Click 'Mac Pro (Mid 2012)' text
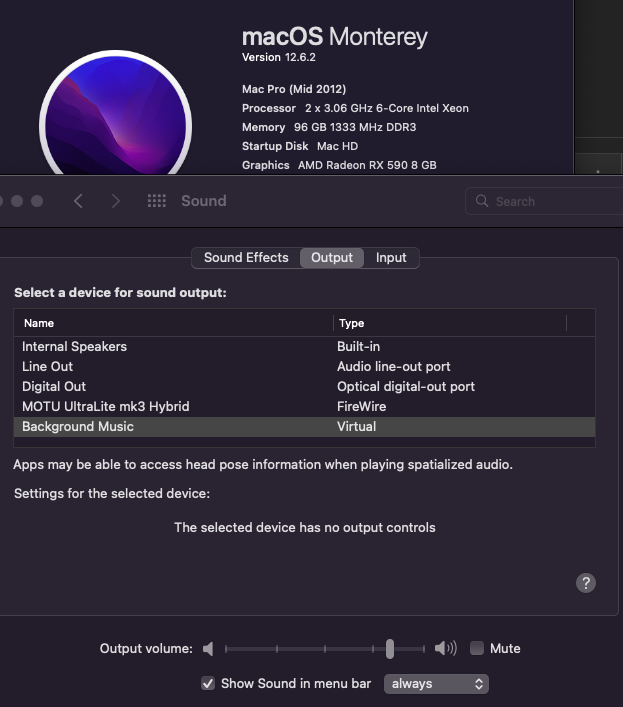Screen dimensions: 623x707 [294, 89]
